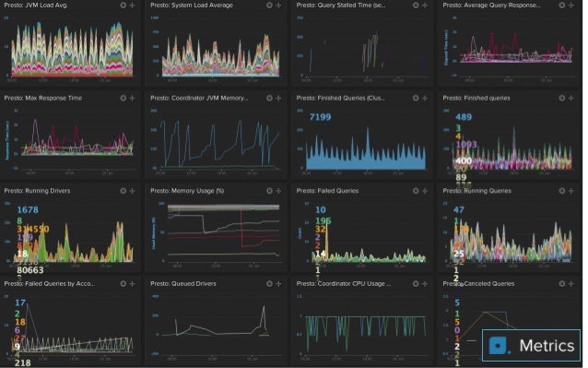Viewport: 588px width, 368px height.
Task: Open gear on Average Query Response panel
Action: coord(562,6)
